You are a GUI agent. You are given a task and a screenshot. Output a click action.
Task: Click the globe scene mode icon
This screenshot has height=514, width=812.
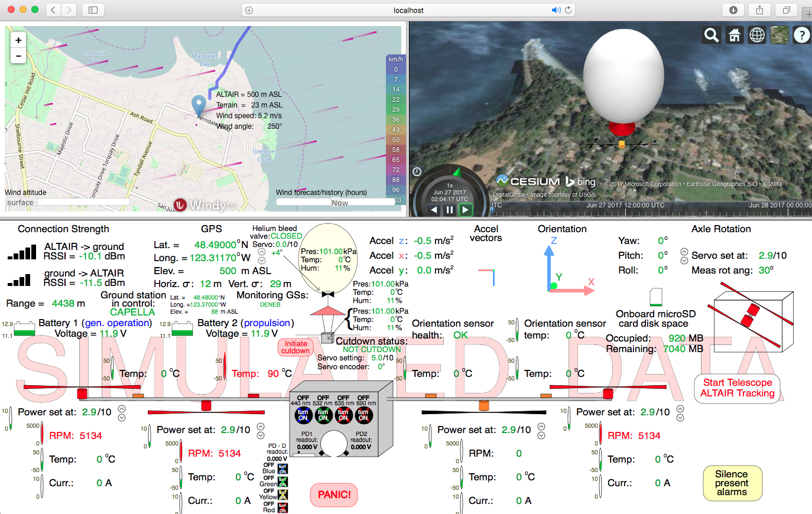coord(757,35)
